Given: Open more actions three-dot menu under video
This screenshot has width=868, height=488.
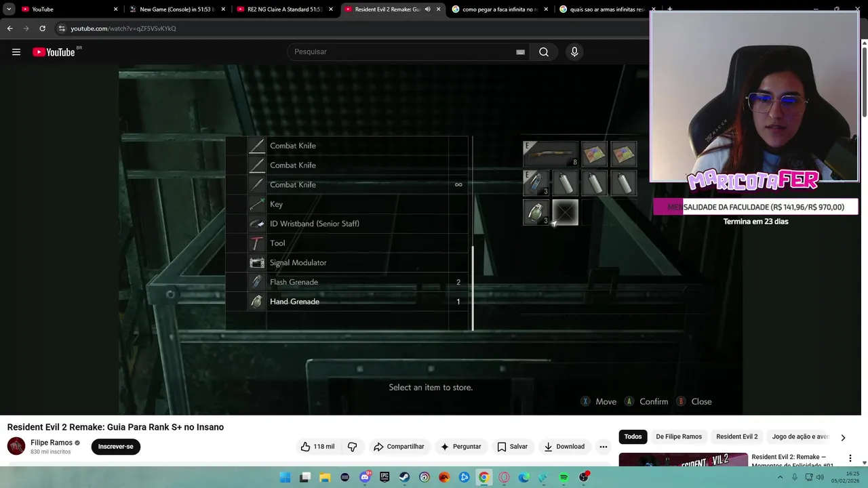Looking at the screenshot, I should [x=603, y=447].
